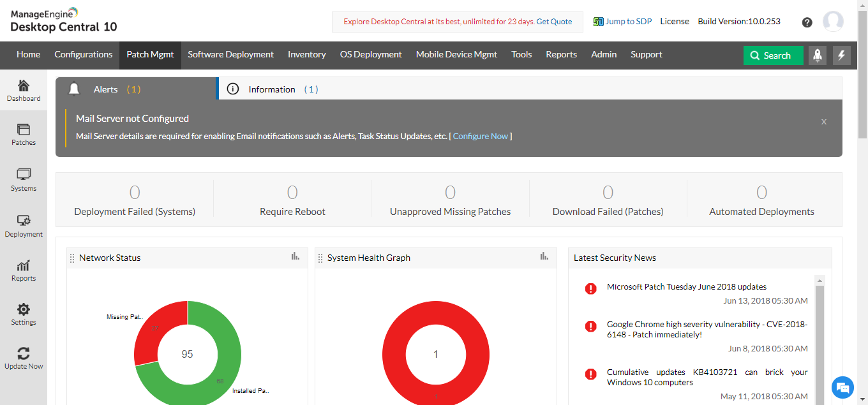Open the user profile avatar menu

[x=833, y=22]
